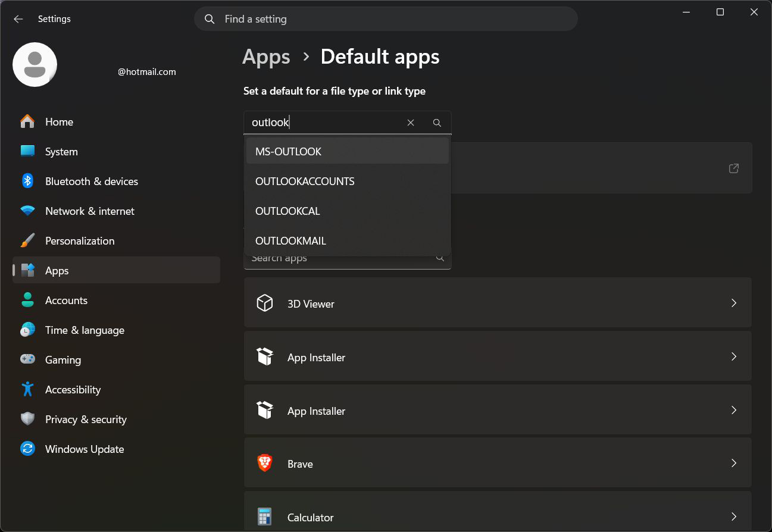Focus the Find a setting field
This screenshot has width=772, height=532.
pos(386,19)
